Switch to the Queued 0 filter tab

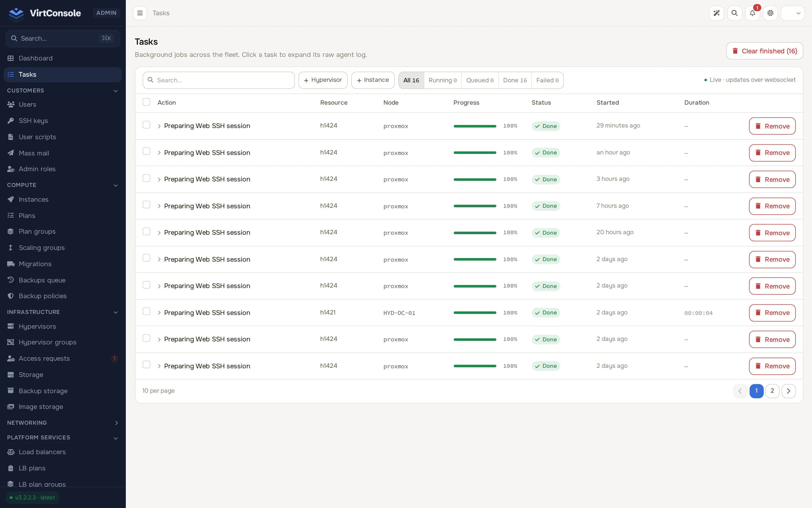(x=480, y=80)
